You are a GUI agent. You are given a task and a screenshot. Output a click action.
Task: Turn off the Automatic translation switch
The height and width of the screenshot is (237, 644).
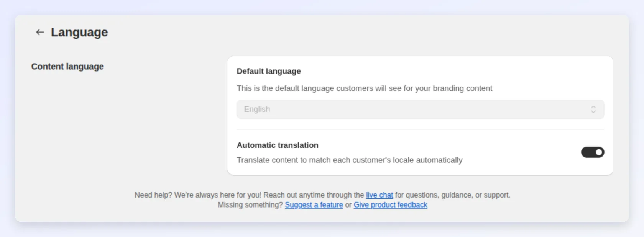(592, 152)
